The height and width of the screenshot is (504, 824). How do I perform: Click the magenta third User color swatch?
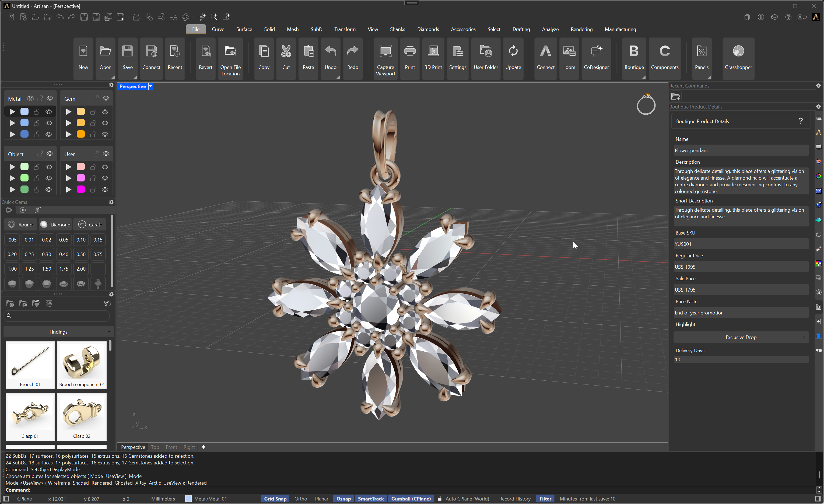(80, 189)
